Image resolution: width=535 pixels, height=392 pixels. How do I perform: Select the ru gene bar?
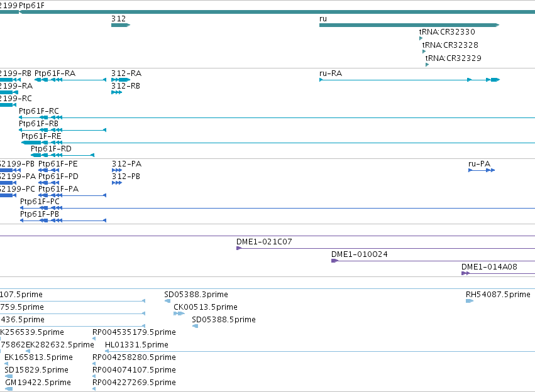[x=409, y=25]
